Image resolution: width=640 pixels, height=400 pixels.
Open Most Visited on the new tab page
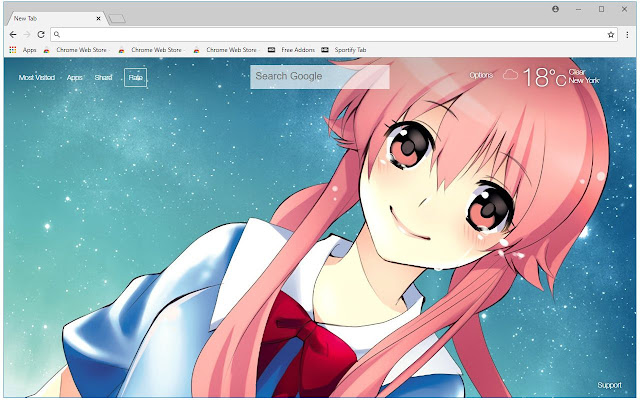(x=37, y=78)
